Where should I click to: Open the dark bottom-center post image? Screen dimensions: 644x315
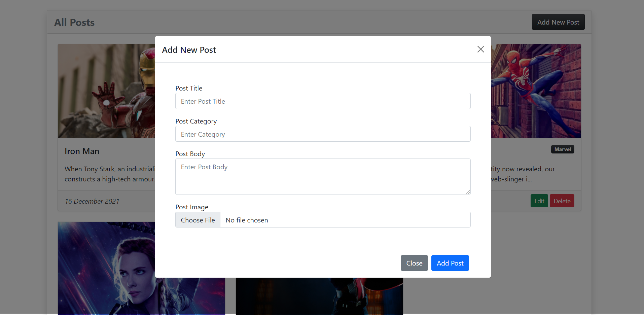[319, 296]
